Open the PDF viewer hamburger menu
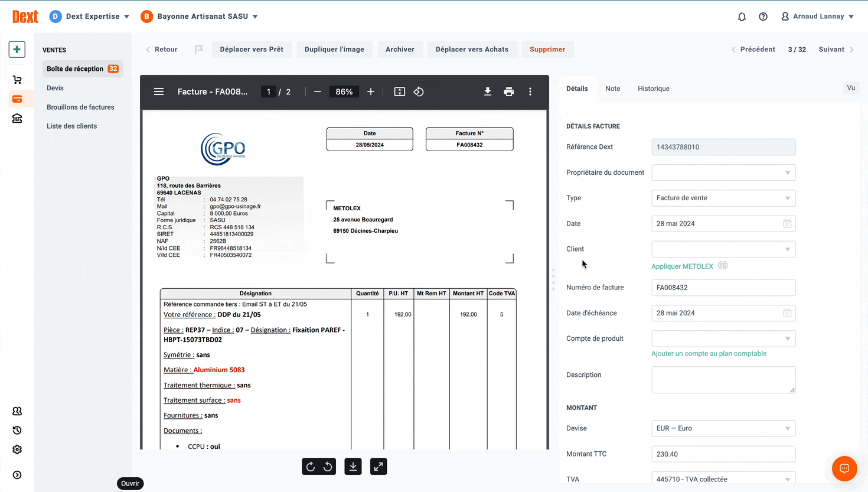Screen dimensions: 868x492 coord(159,92)
